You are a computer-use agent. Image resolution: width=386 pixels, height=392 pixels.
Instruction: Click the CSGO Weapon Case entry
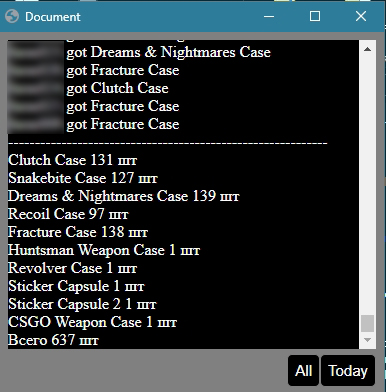tap(92, 322)
